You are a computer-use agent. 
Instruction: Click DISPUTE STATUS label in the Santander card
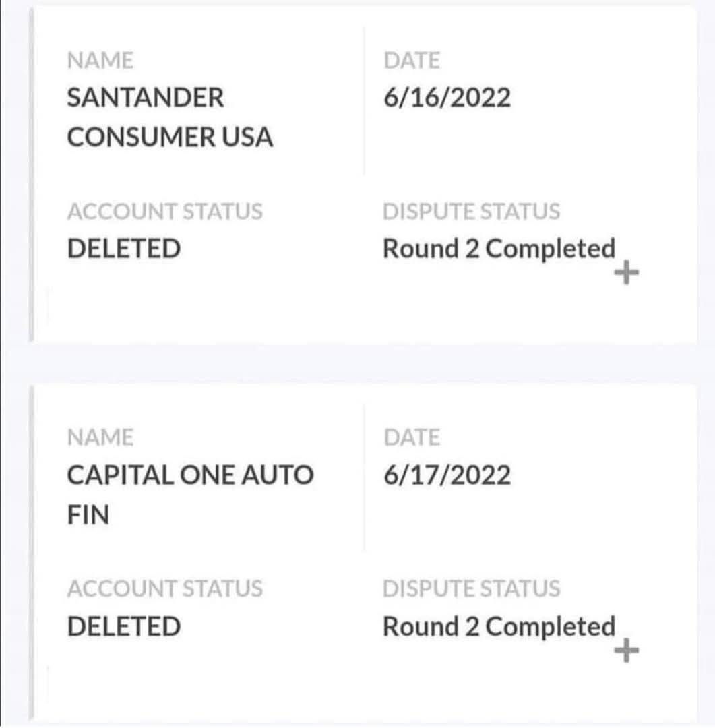471,212
